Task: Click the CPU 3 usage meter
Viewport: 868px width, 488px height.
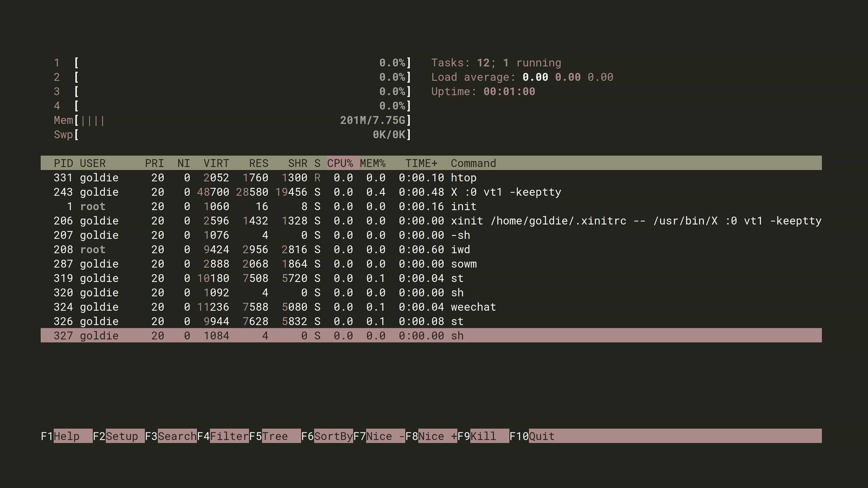Action: click(232, 92)
